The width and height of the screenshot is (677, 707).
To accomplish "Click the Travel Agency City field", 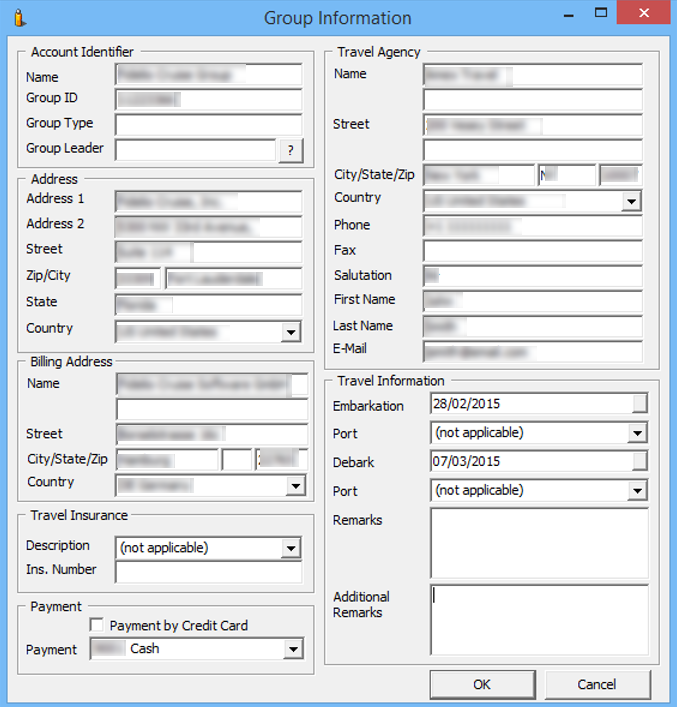I will [479, 175].
